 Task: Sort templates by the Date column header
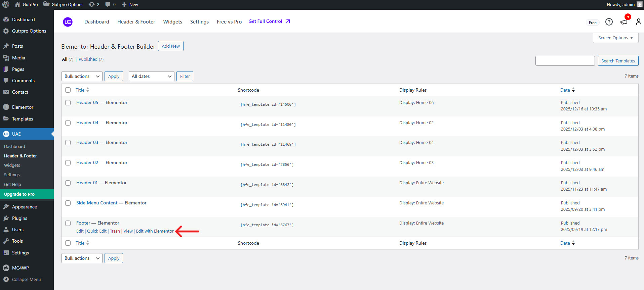pyautogui.click(x=565, y=90)
